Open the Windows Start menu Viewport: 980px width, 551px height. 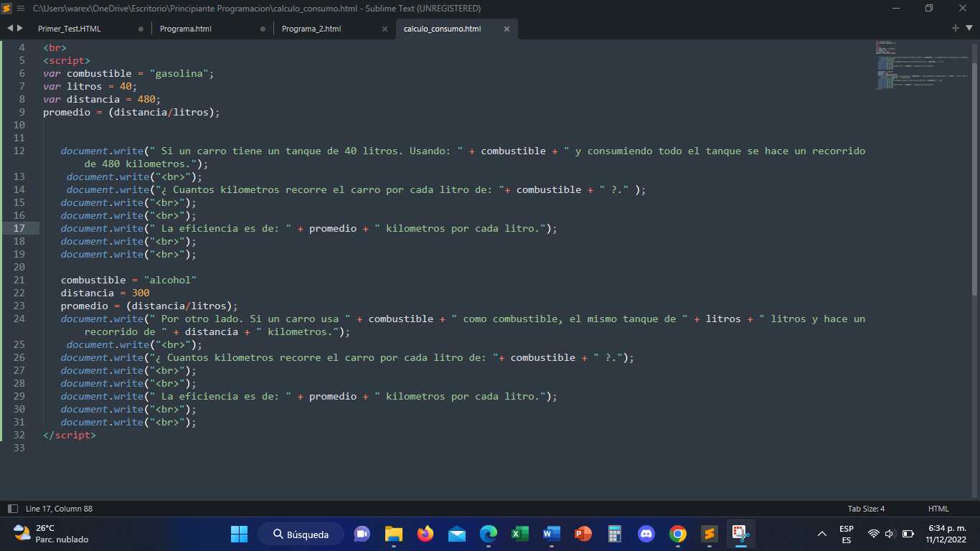239,534
